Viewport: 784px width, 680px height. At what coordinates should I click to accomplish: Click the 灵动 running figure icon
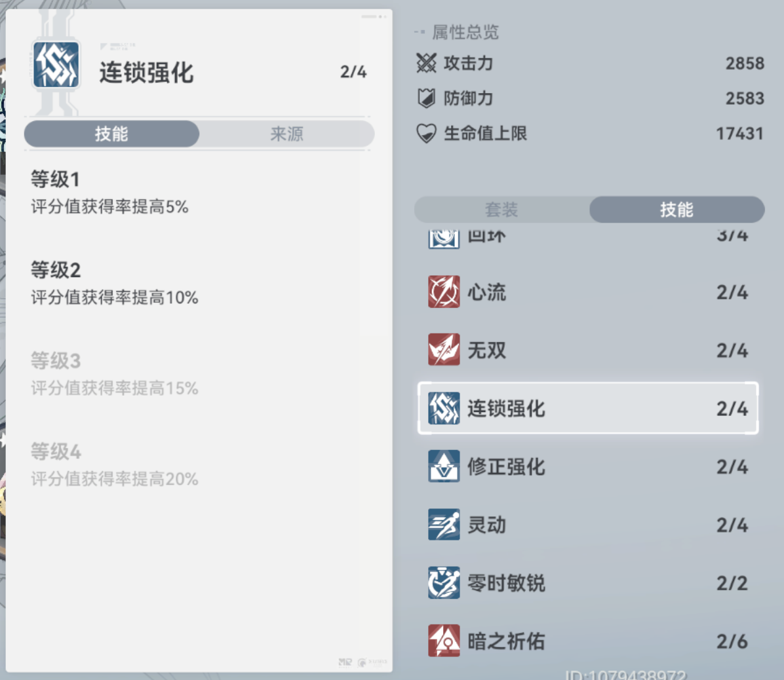444,525
